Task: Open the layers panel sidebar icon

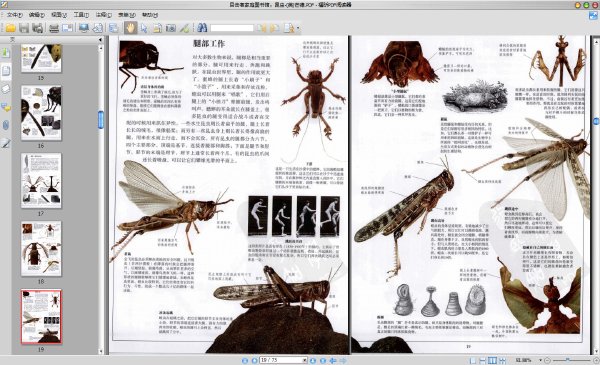Action: 6,89
